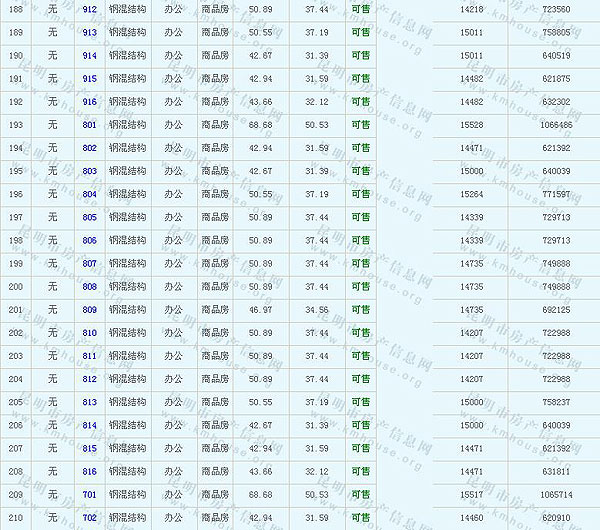Select unit price 15528 cell

(472, 125)
